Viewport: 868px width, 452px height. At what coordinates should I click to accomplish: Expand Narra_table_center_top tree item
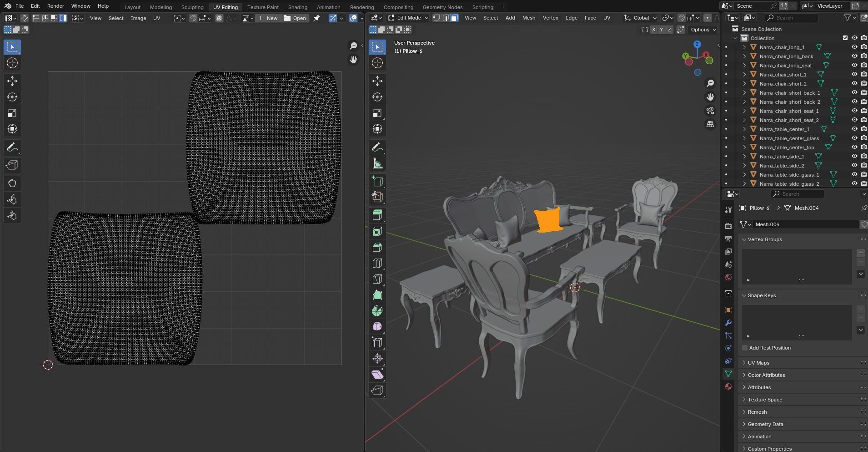tap(744, 147)
